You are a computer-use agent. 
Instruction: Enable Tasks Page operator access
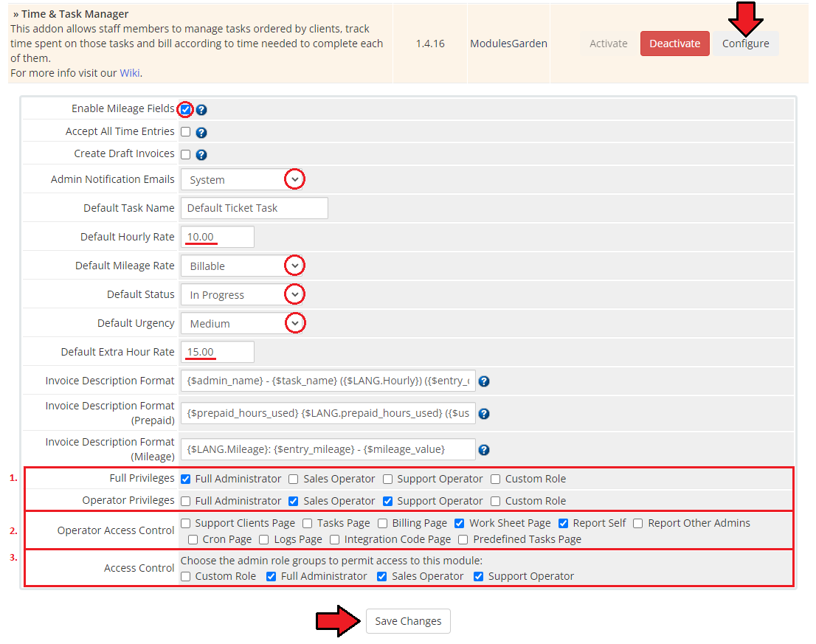point(308,523)
